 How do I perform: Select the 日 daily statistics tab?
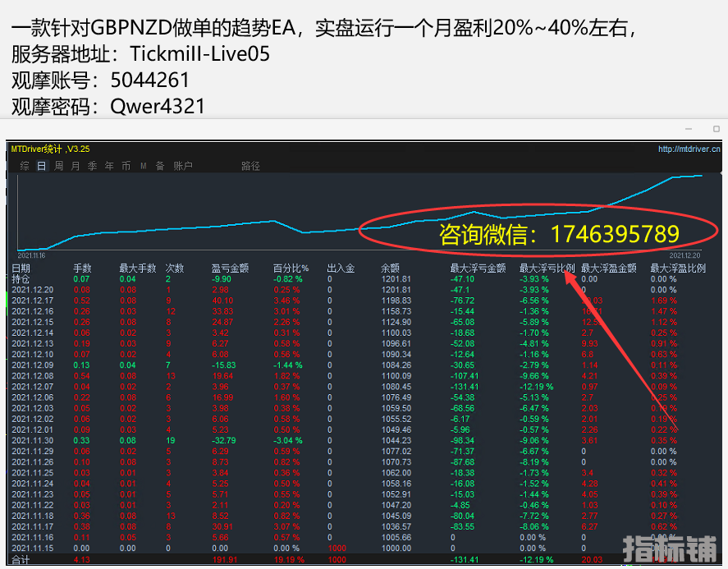point(41,166)
